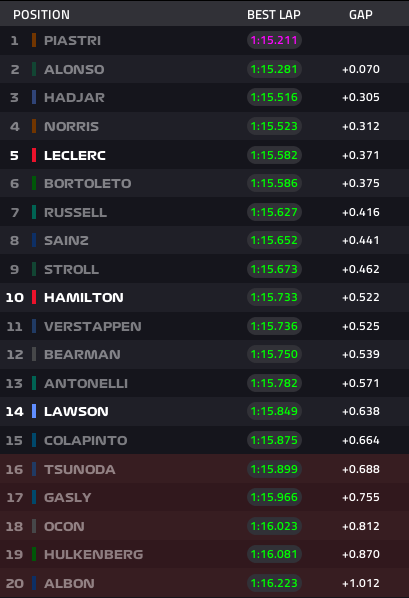This screenshot has height=598, width=409.
Task: Click the GAP column header
Action: pos(361,14)
